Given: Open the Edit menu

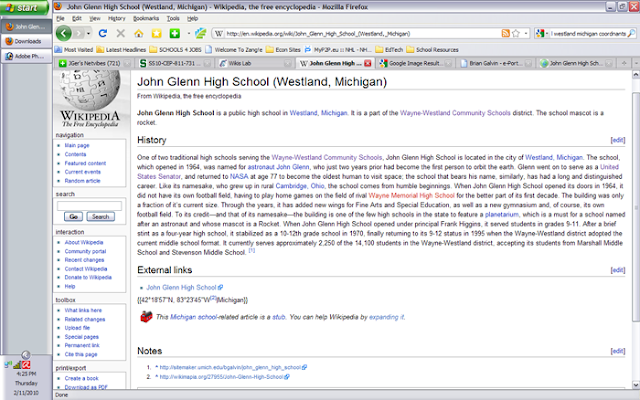Looking at the screenshot, I should pyautogui.click(x=77, y=18).
